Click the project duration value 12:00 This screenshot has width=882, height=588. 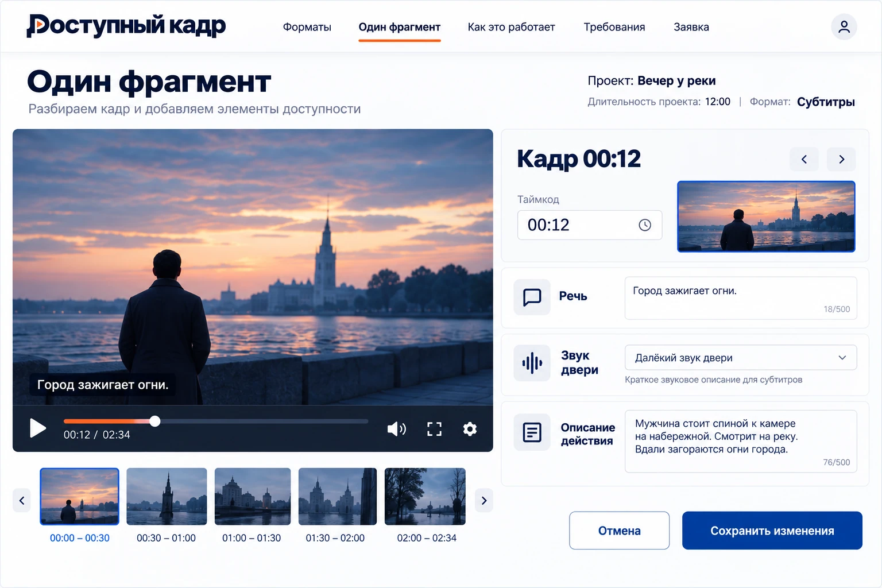[x=718, y=102]
